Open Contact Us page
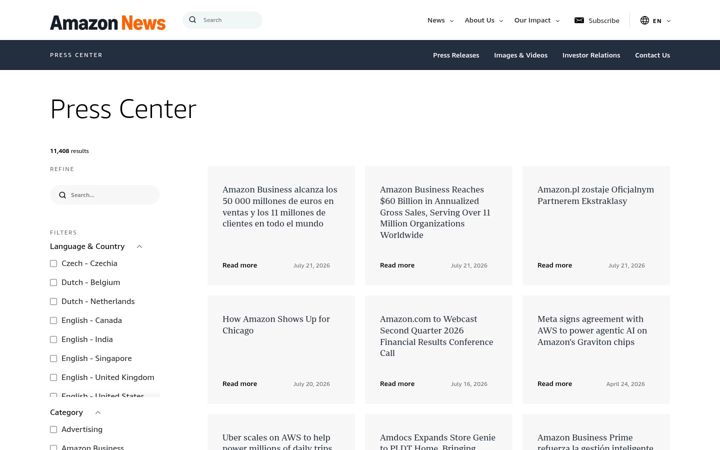Viewport: 720px width, 450px height. tap(652, 55)
